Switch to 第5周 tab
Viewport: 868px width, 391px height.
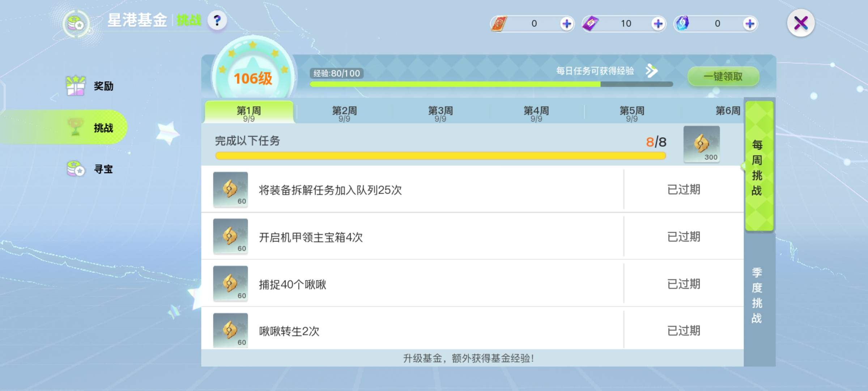point(632,113)
